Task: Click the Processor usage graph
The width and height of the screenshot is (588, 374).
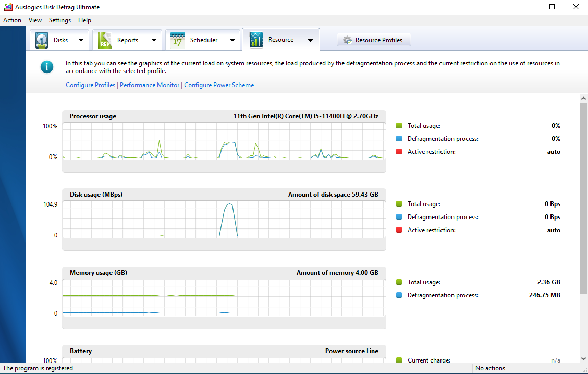Action: click(x=224, y=141)
